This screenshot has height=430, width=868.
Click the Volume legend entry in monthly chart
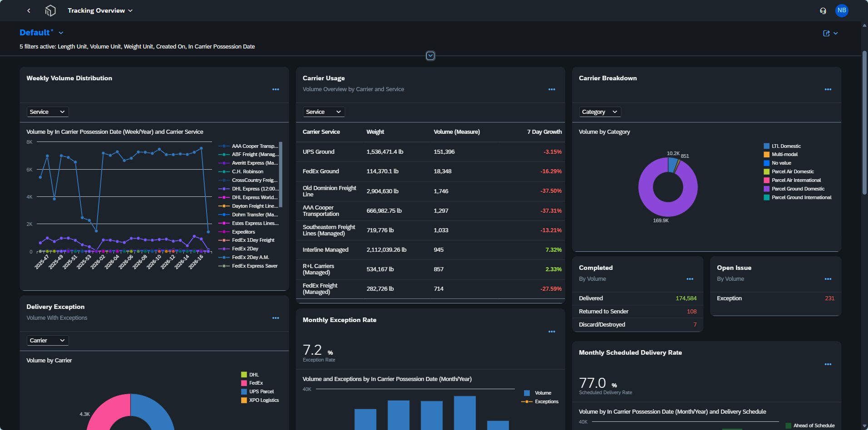point(538,393)
